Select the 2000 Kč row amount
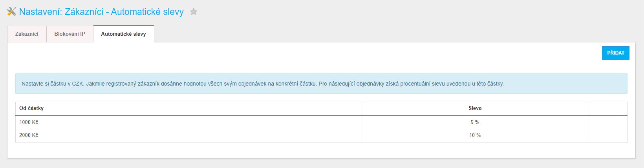 coord(29,135)
